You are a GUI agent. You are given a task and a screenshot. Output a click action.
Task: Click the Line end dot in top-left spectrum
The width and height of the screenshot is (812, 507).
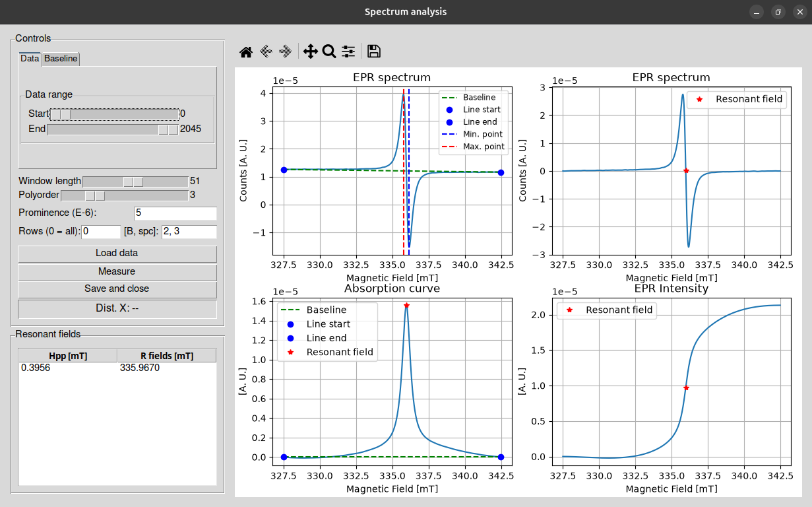tap(501, 172)
